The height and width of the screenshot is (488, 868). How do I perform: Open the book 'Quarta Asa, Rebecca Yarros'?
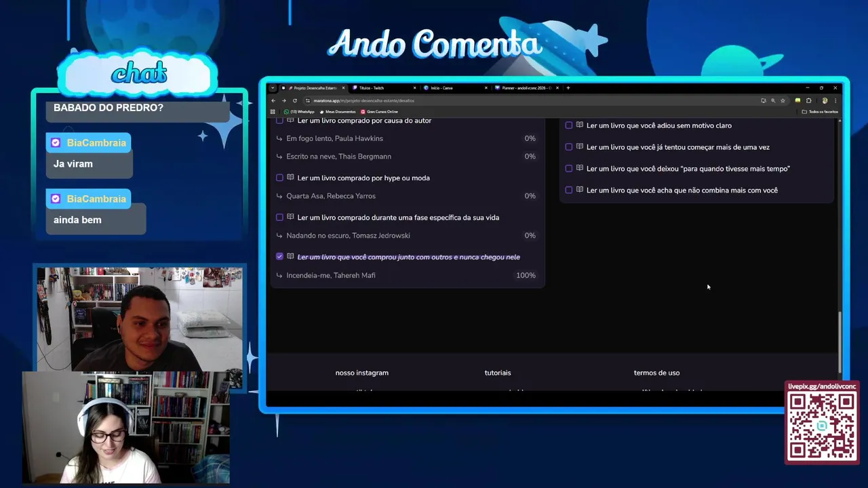click(x=331, y=196)
